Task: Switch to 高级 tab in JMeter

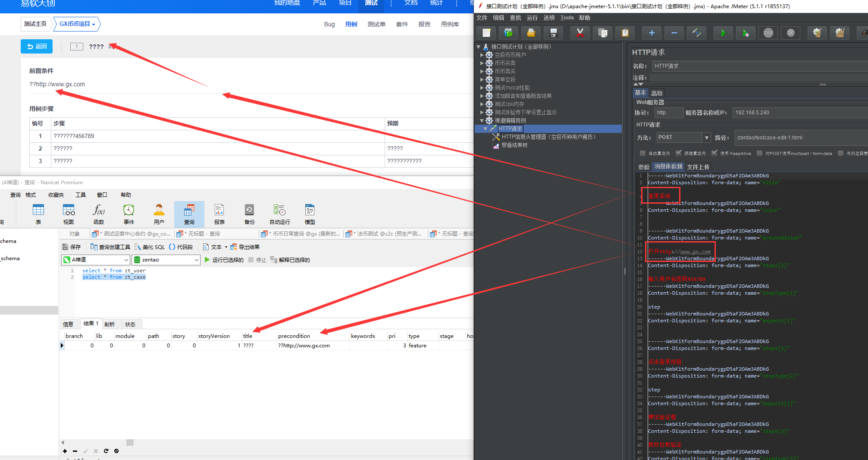Action: pos(657,93)
